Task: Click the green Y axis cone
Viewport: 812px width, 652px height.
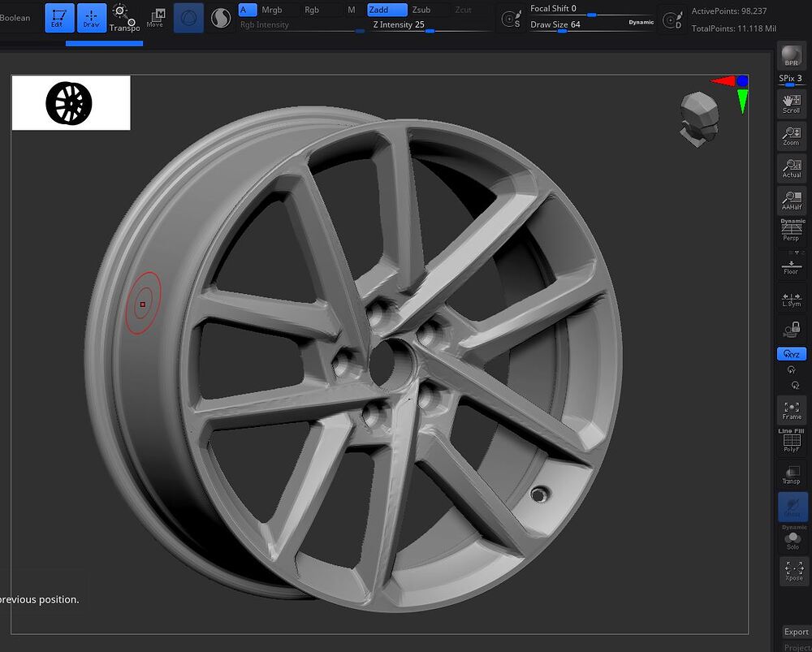Action: coord(743,101)
